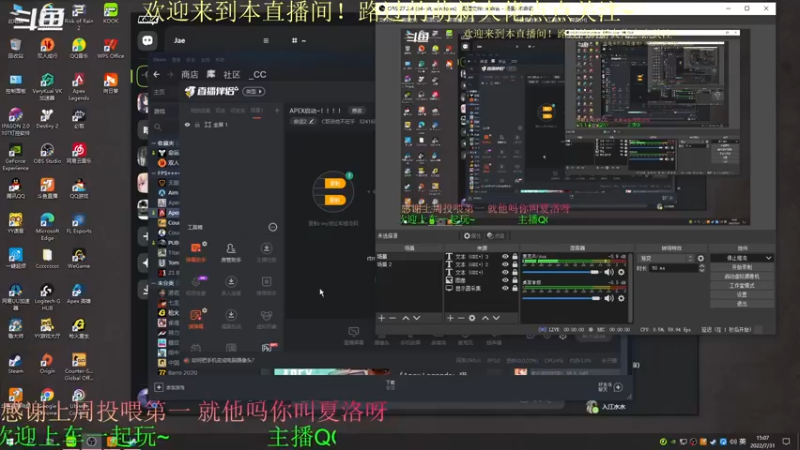Viewport: 800px width, 450px height.
Task: Collapse the FPS category in Steam library
Action: tap(154, 173)
